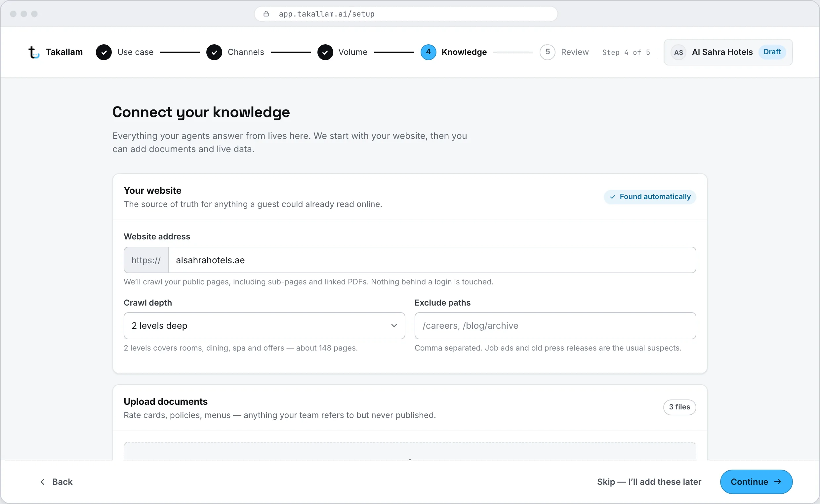Click the lock icon in address bar
The height and width of the screenshot is (504, 820).
[266, 14]
